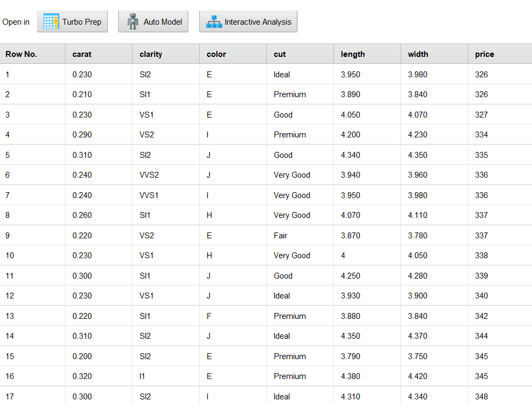Select length 3.870 cell
The image size is (532, 408).
367,235
